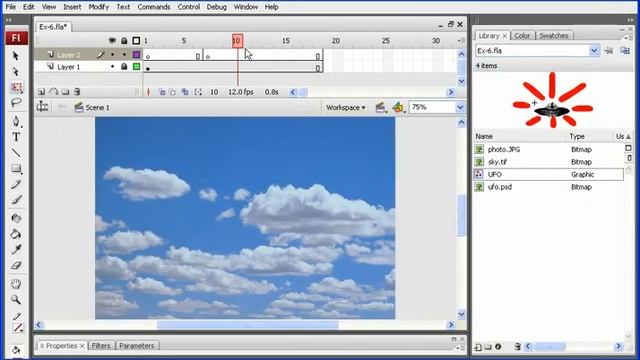Open the File menu
The image size is (640, 360).
(x=11, y=7)
